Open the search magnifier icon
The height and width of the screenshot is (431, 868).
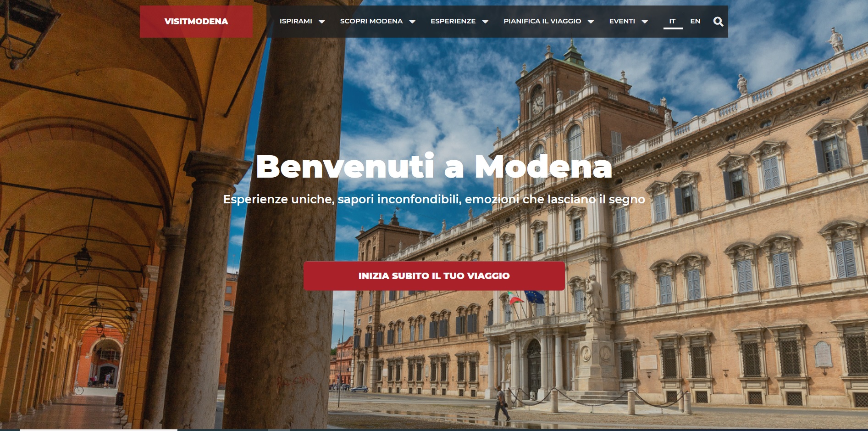pyautogui.click(x=718, y=22)
